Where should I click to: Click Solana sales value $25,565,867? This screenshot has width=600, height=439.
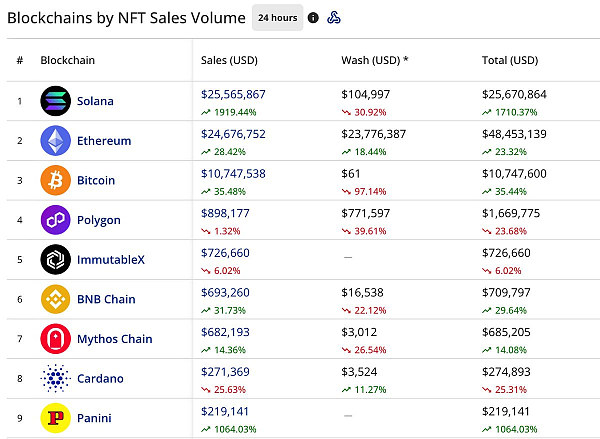point(233,93)
